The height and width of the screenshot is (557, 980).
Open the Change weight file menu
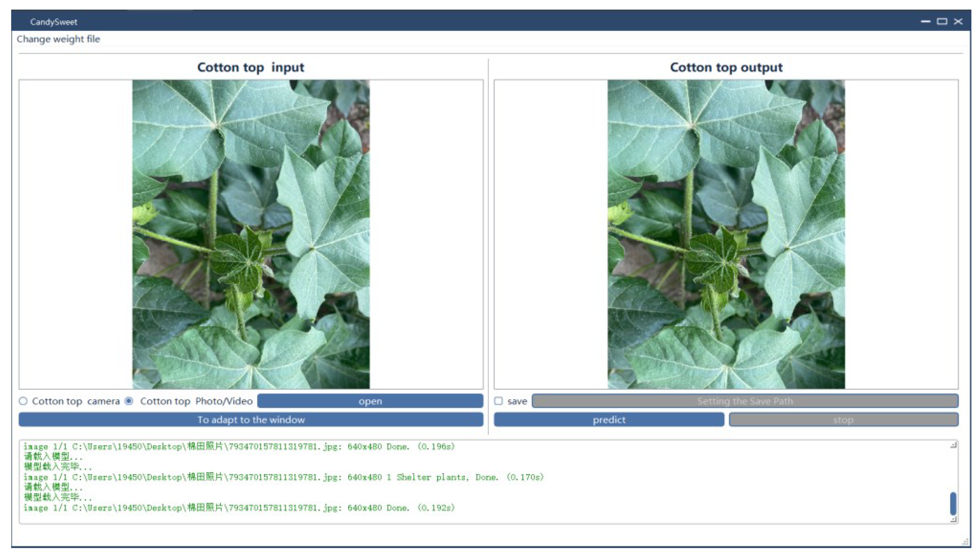coord(58,39)
